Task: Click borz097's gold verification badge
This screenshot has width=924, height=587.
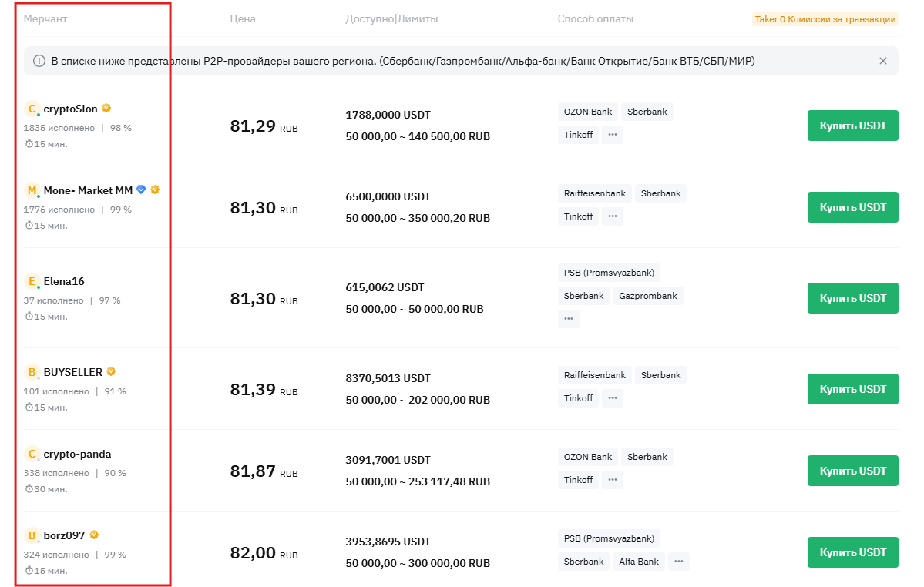Action: [x=94, y=535]
